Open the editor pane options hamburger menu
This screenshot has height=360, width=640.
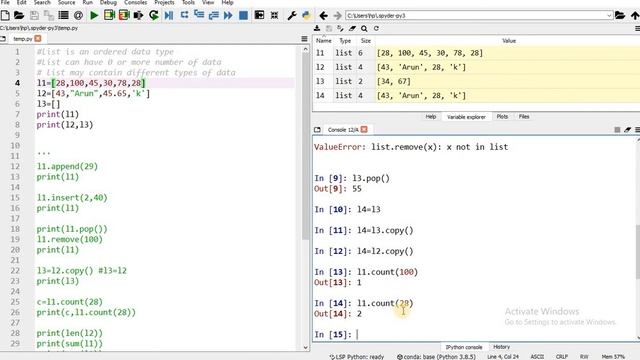304,39
